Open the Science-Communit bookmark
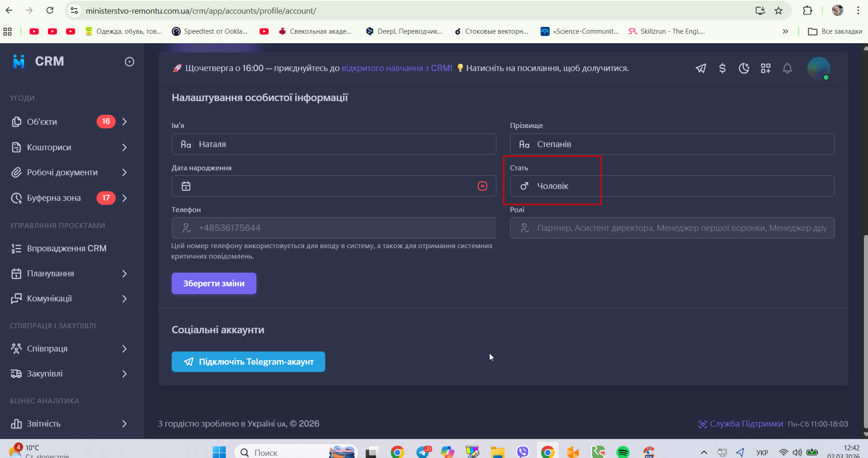 [x=580, y=31]
